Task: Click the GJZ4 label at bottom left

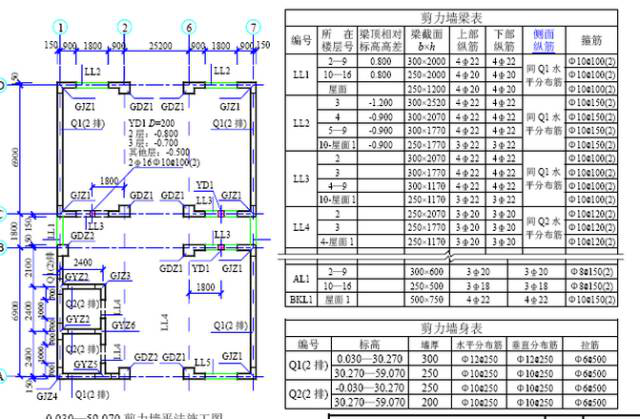Action: [x=47, y=396]
